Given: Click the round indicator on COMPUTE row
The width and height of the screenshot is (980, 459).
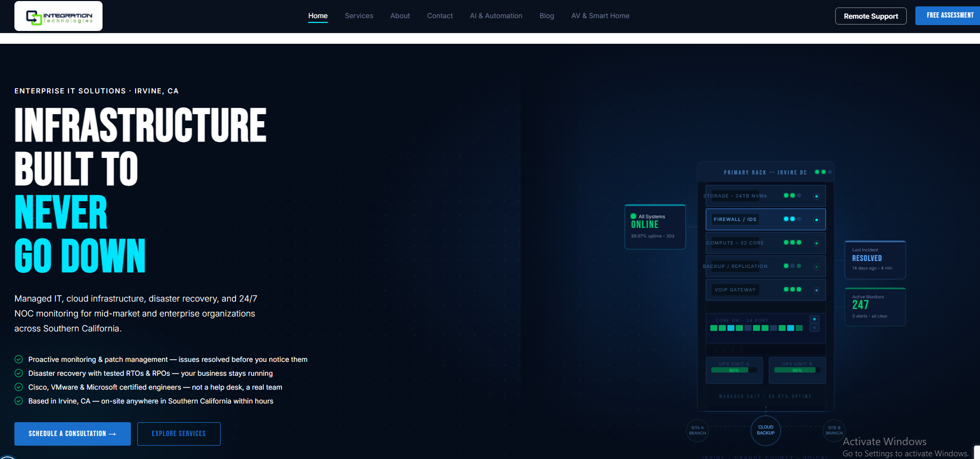Looking at the screenshot, I should tap(817, 243).
